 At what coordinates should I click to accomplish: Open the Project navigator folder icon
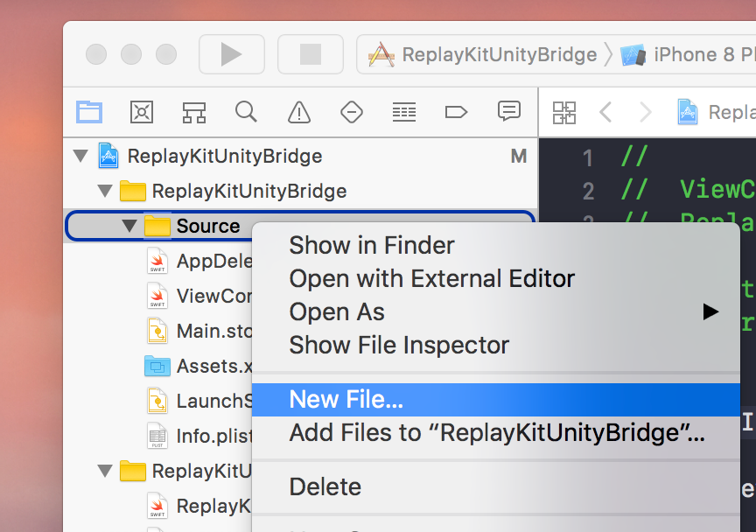[x=88, y=112]
